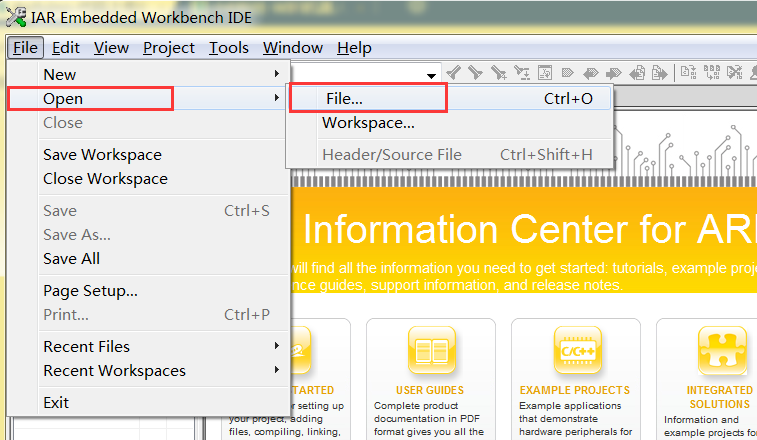Image resolution: width=757 pixels, height=440 pixels.
Task: Click the EXAMPLE PROJECTS heading link
Action: pyautogui.click(x=575, y=390)
